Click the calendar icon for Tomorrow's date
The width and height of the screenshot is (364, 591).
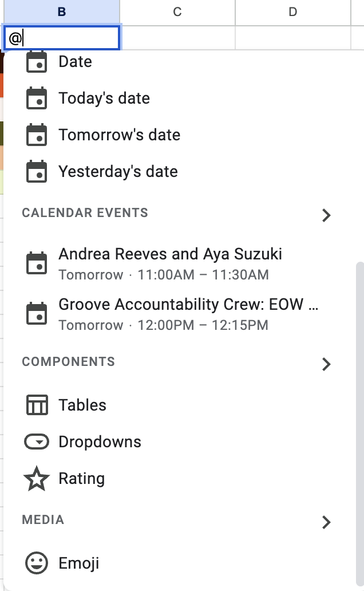[x=37, y=135]
